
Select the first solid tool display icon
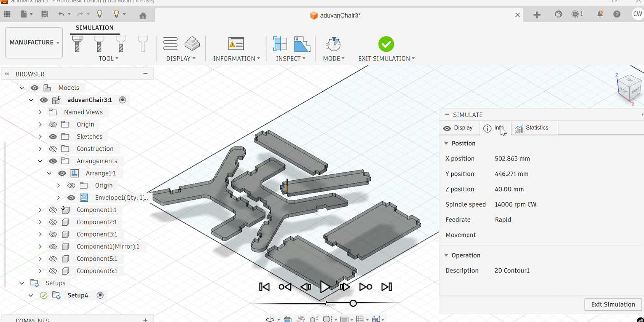pos(77,44)
